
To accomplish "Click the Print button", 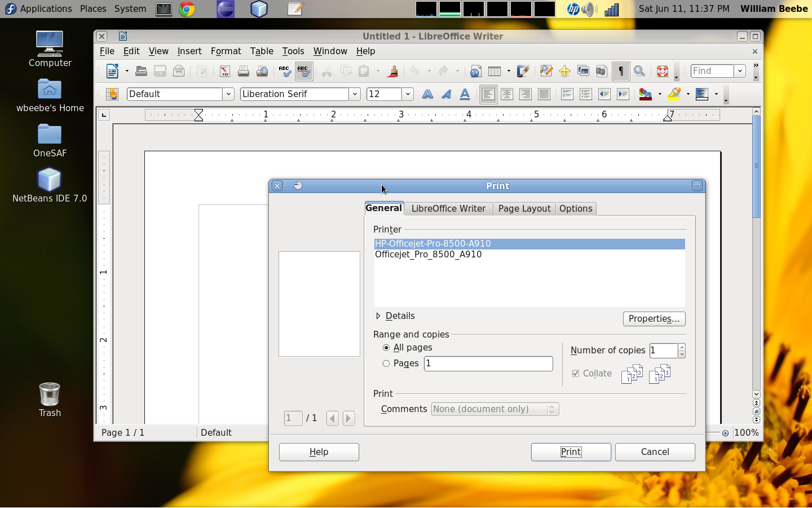I will (x=571, y=452).
